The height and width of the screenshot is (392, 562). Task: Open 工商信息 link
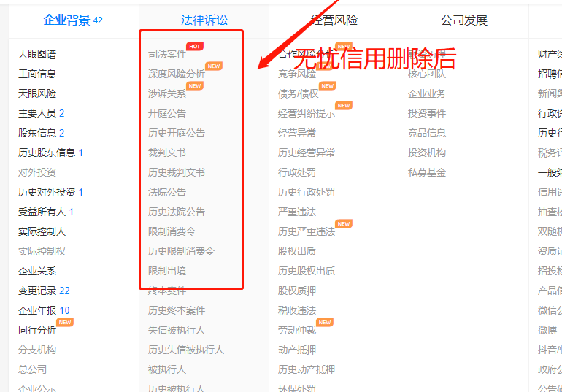37,74
